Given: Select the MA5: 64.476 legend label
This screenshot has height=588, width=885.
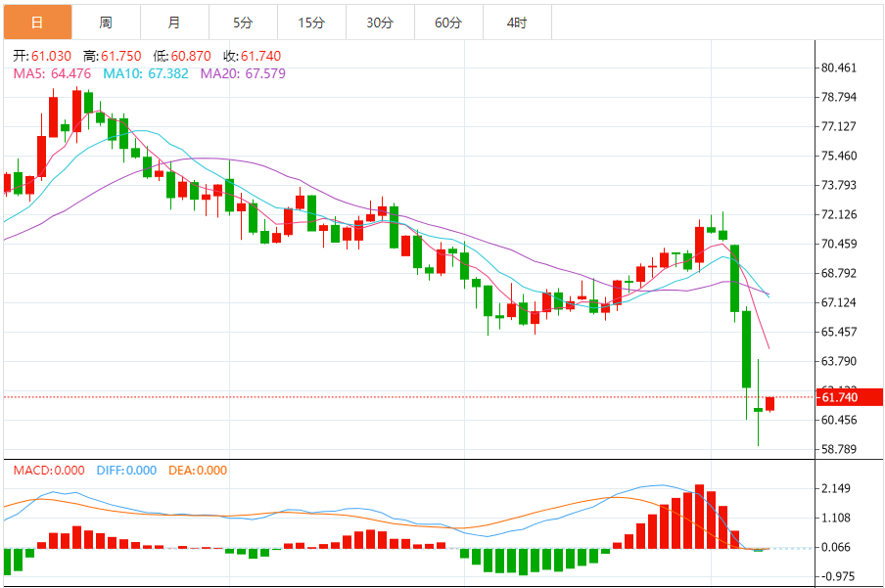Looking at the screenshot, I should tap(52, 73).
